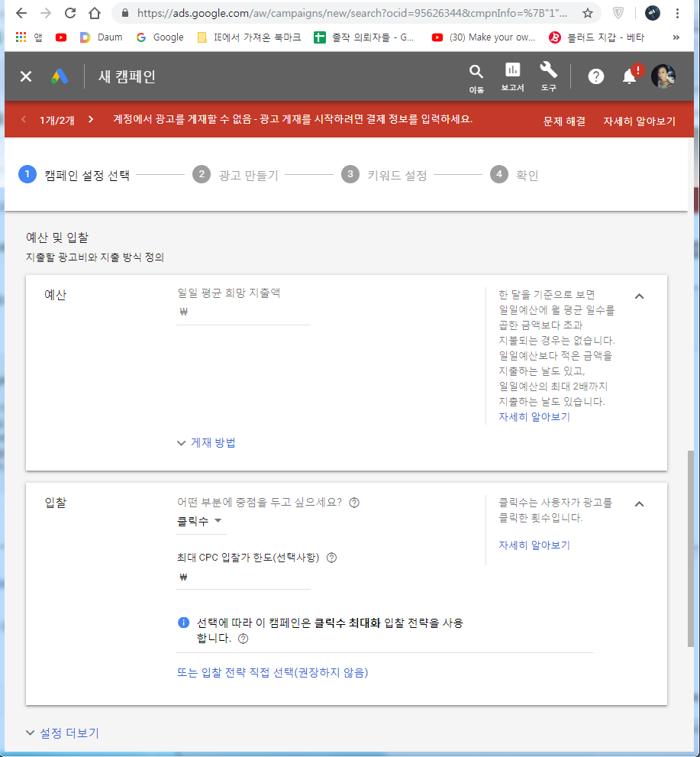
Task: Go to next alert in red banner
Action: point(91,119)
